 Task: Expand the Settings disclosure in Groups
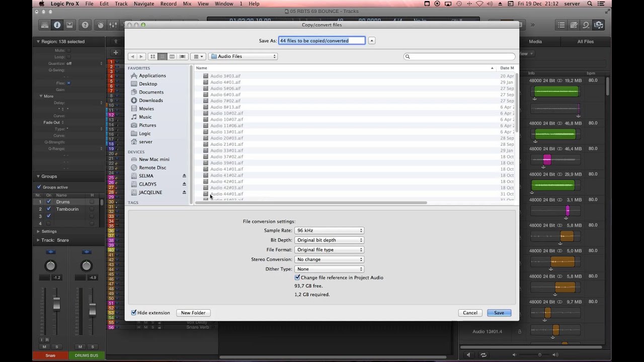[38, 231]
